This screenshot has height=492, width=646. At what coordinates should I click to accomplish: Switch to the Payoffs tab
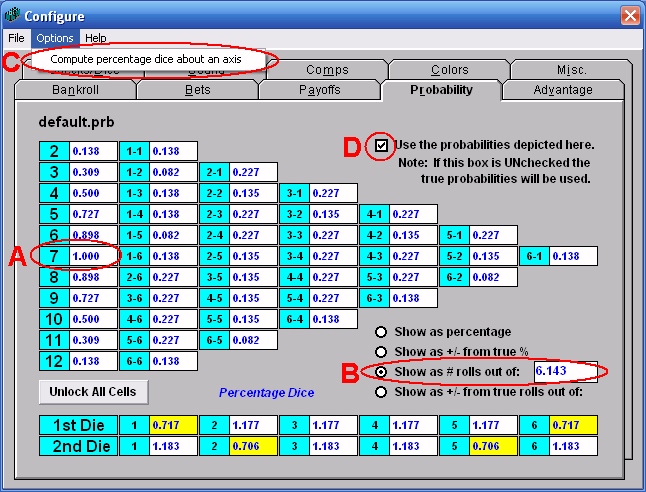click(319, 90)
